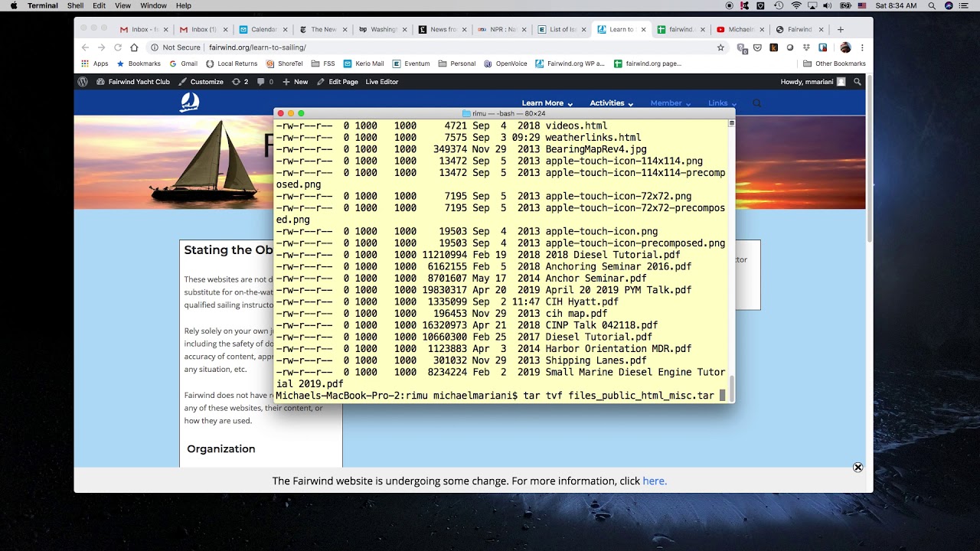Click the browser forward arrow
980x551 pixels.
click(x=101, y=47)
